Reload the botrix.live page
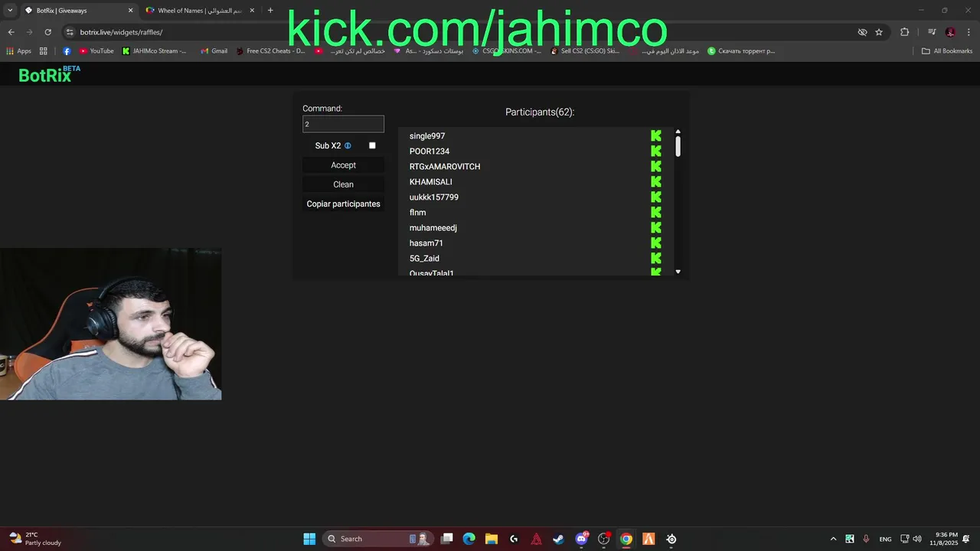 (47, 32)
